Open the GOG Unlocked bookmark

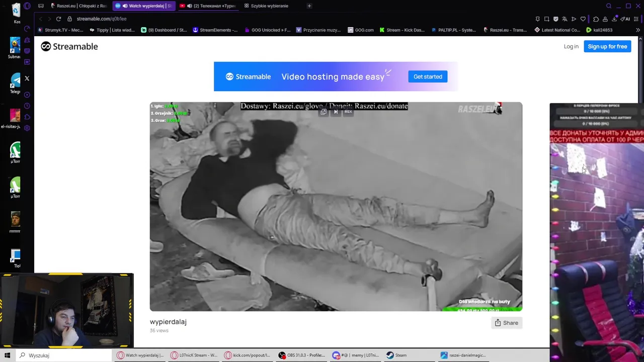coord(268,30)
